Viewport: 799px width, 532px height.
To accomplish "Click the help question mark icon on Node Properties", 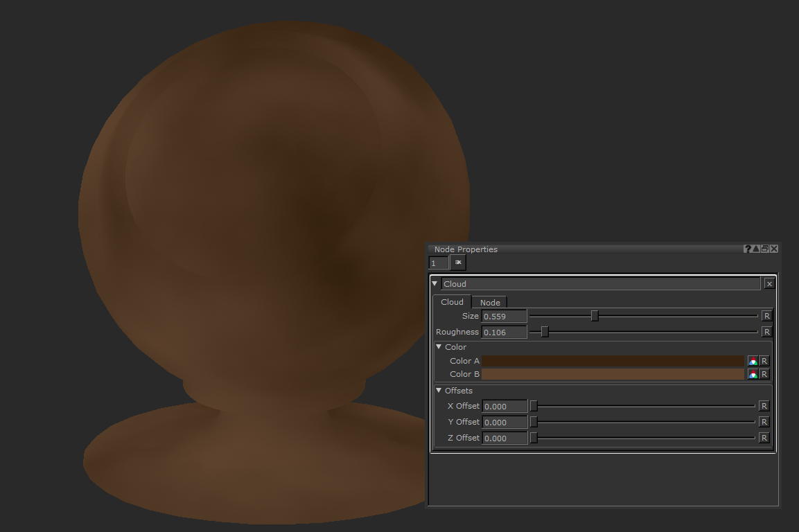I will [747, 249].
